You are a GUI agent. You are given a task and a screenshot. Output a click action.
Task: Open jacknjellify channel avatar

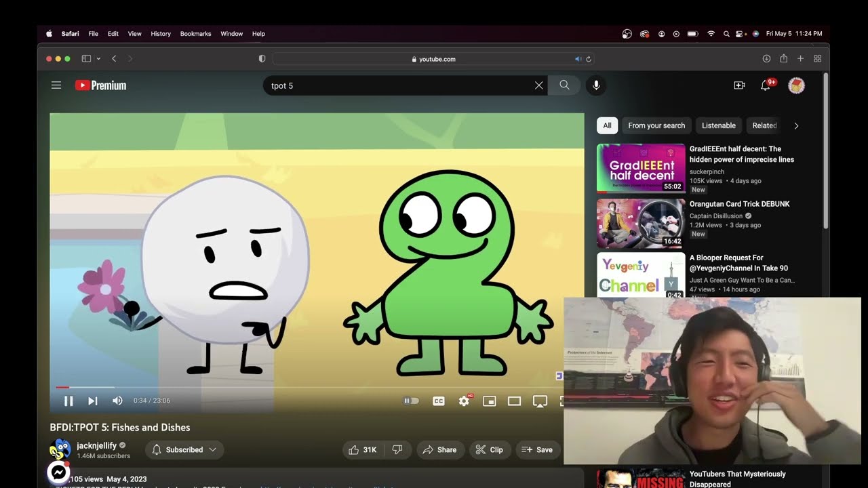(60, 449)
